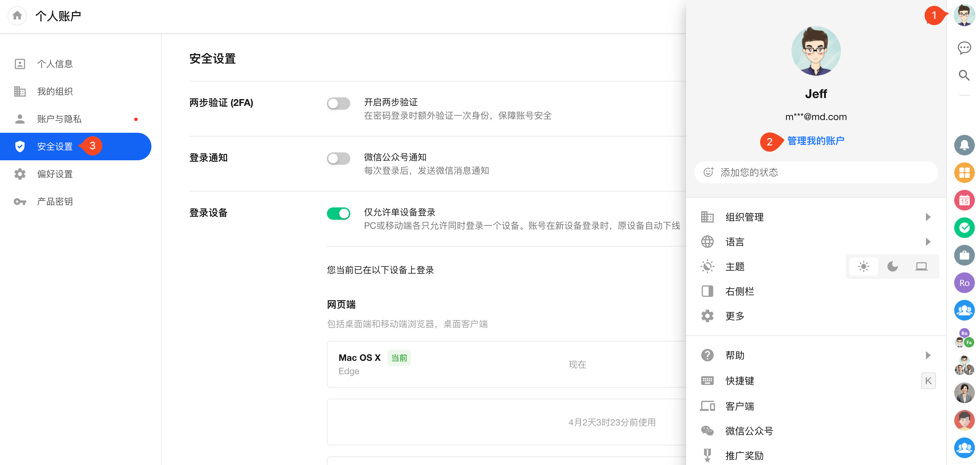The width and height of the screenshot is (980, 465).
Task: Select the dark mode moon icon
Action: [892, 267]
